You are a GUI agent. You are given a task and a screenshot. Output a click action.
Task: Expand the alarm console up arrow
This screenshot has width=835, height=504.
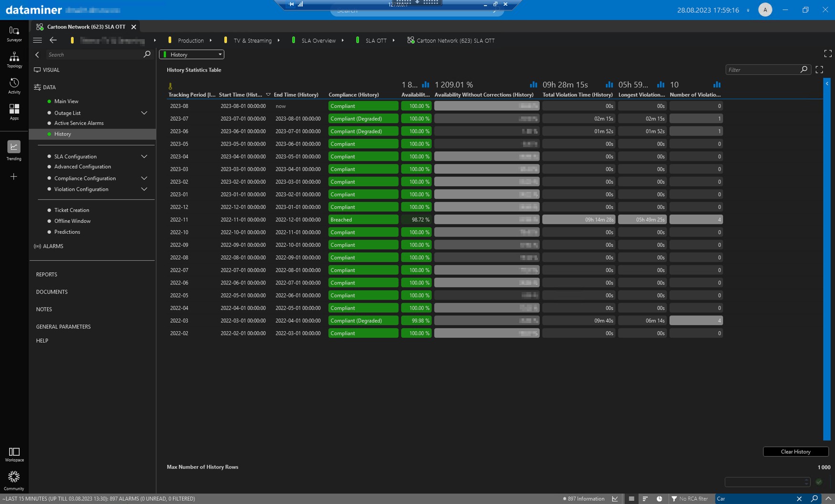[x=829, y=499]
